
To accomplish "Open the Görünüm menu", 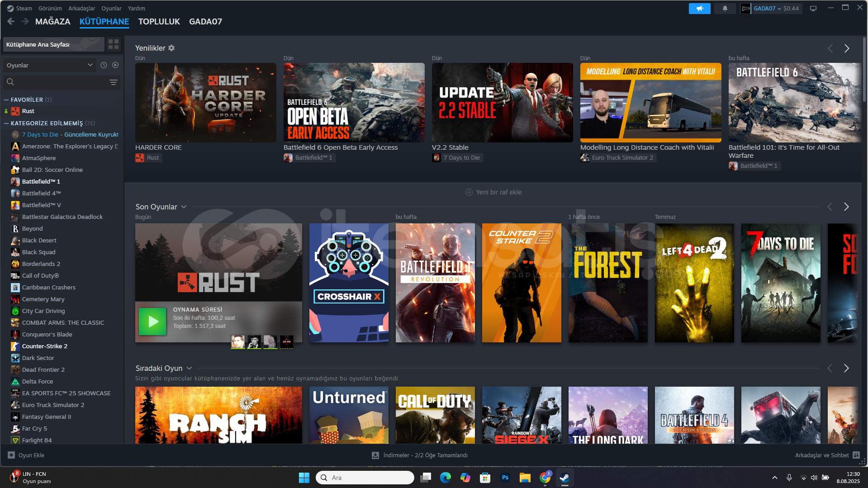I will 50,8.
